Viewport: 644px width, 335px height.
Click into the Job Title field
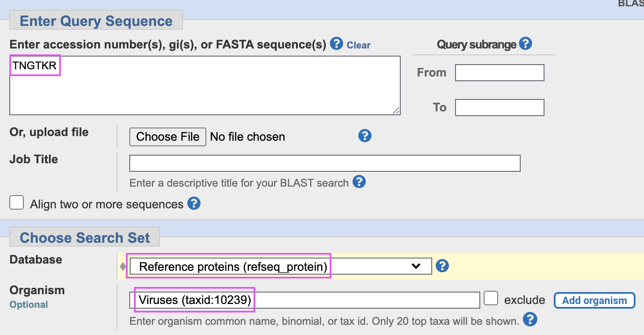[x=324, y=163]
